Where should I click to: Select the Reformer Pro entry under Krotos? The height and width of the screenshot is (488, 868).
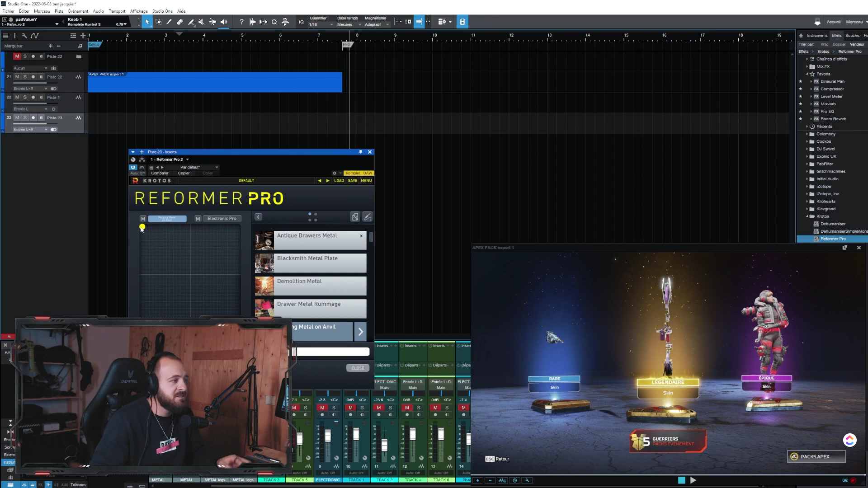(834, 239)
